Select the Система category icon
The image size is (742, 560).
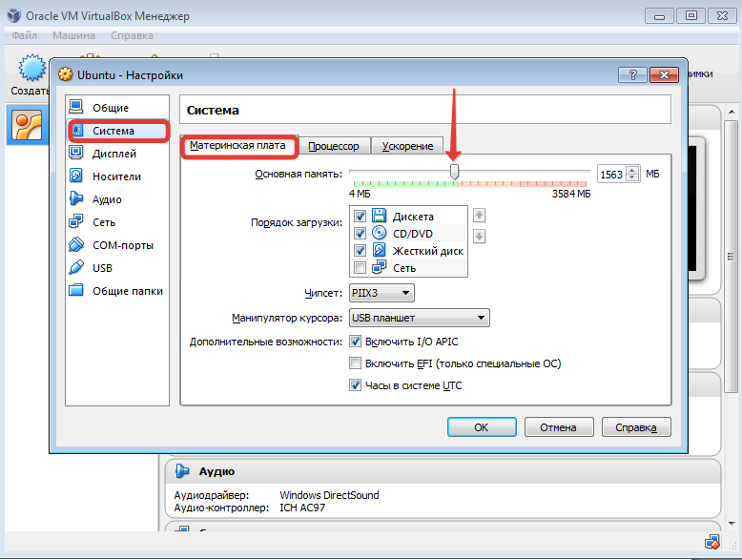click(x=77, y=131)
